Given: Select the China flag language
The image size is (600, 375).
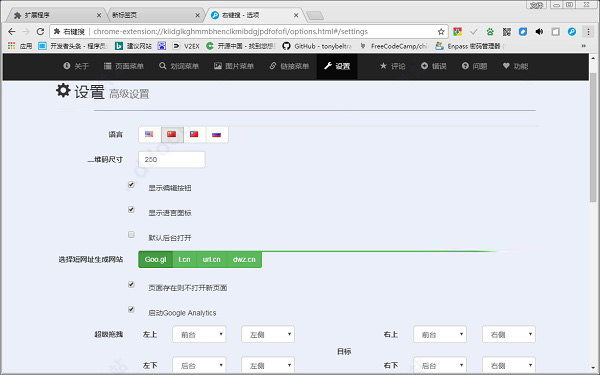Looking at the screenshot, I should tap(172, 135).
